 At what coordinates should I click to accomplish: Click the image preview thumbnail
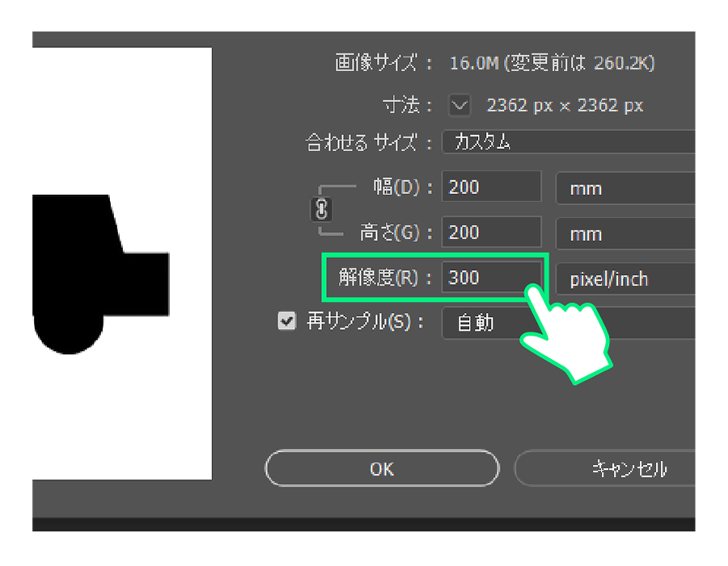pos(122,264)
